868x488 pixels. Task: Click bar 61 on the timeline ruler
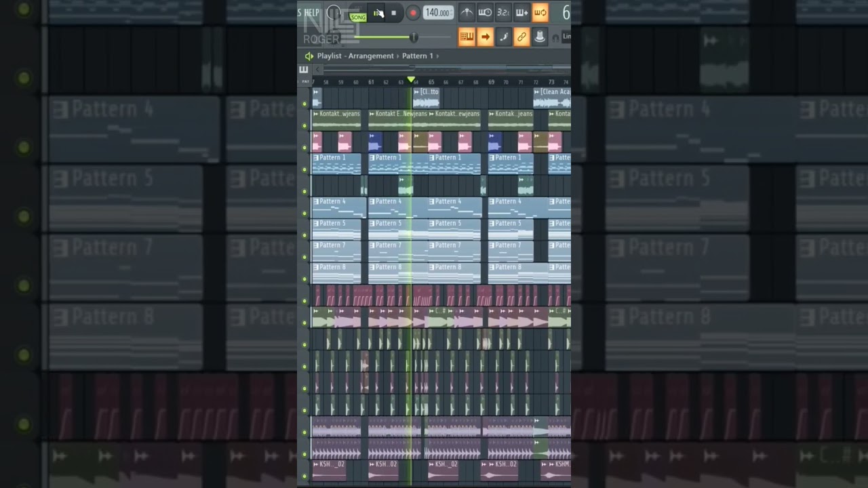click(371, 82)
